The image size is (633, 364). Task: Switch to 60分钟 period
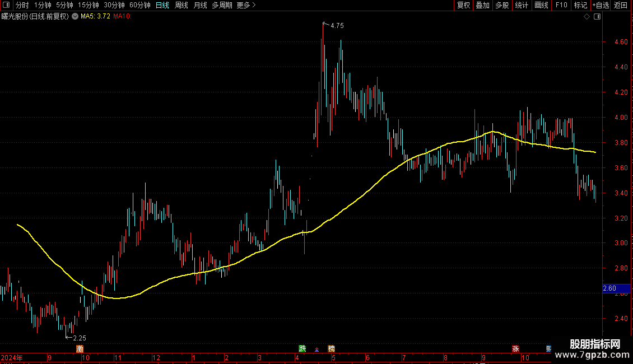140,5
